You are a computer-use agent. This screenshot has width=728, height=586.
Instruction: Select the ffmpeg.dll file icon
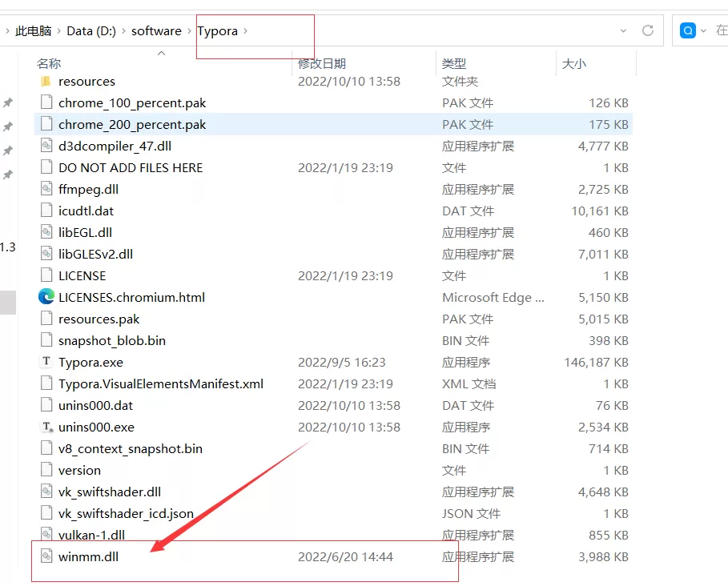[46, 189]
